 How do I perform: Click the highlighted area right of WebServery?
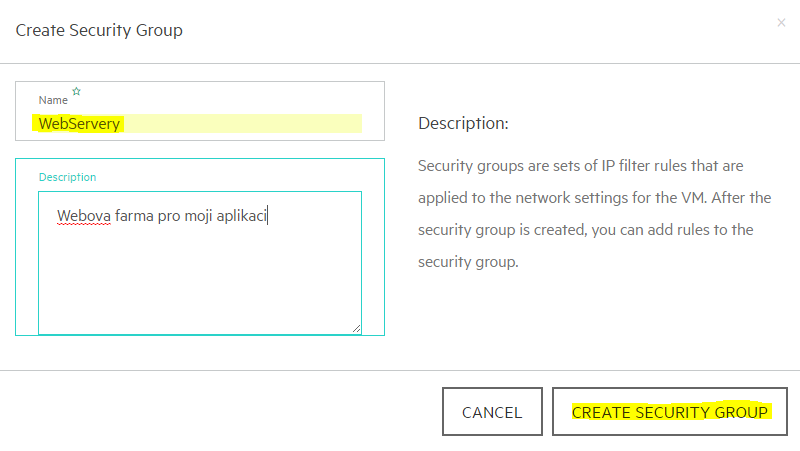(243, 123)
